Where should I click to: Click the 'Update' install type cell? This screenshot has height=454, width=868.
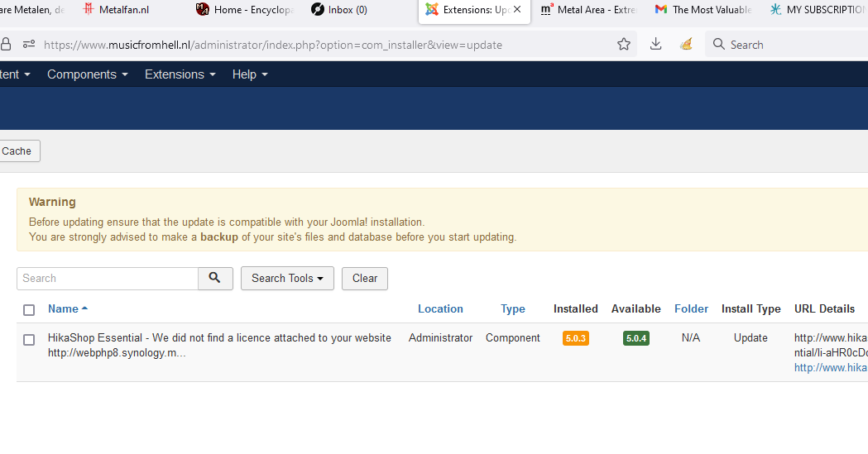751,337
